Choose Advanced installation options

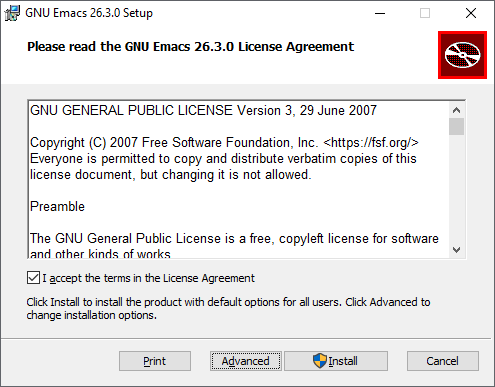246,361
